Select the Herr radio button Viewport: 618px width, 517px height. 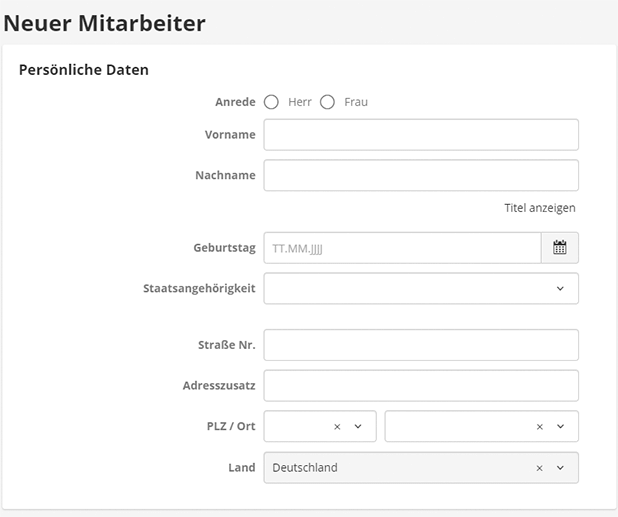coord(271,102)
